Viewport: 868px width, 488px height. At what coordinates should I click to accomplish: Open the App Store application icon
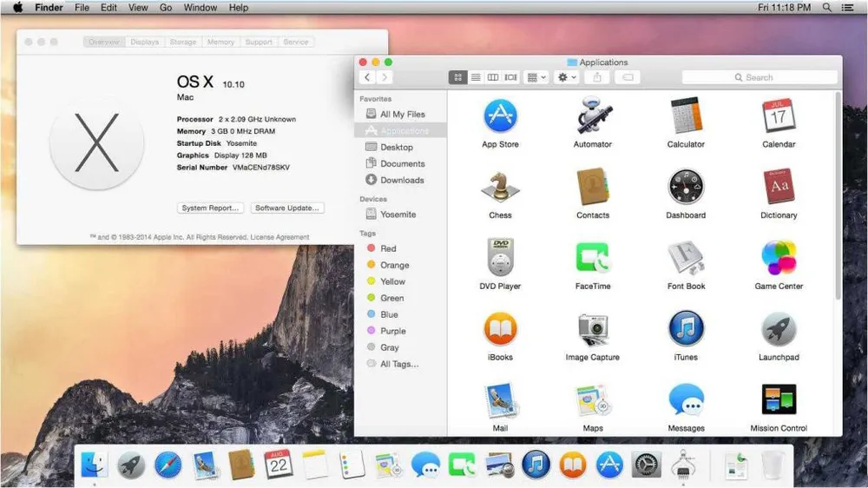coord(501,116)
